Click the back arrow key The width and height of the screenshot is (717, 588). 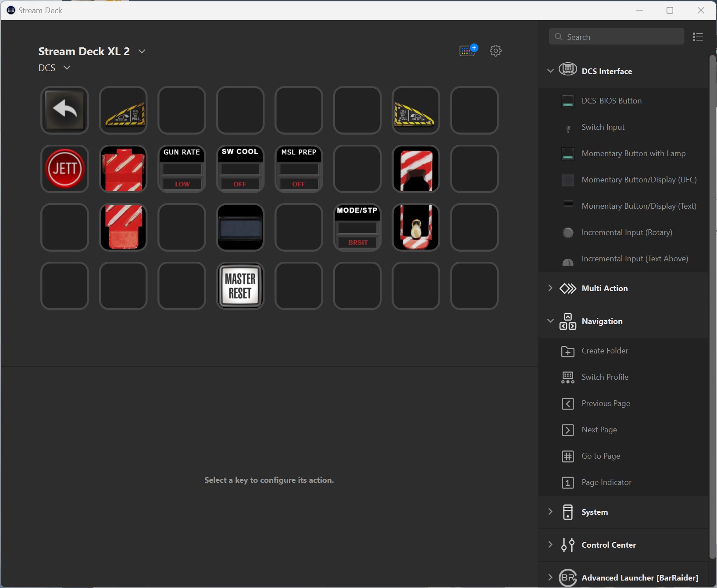pyautogui.click(x=64, y=110)
